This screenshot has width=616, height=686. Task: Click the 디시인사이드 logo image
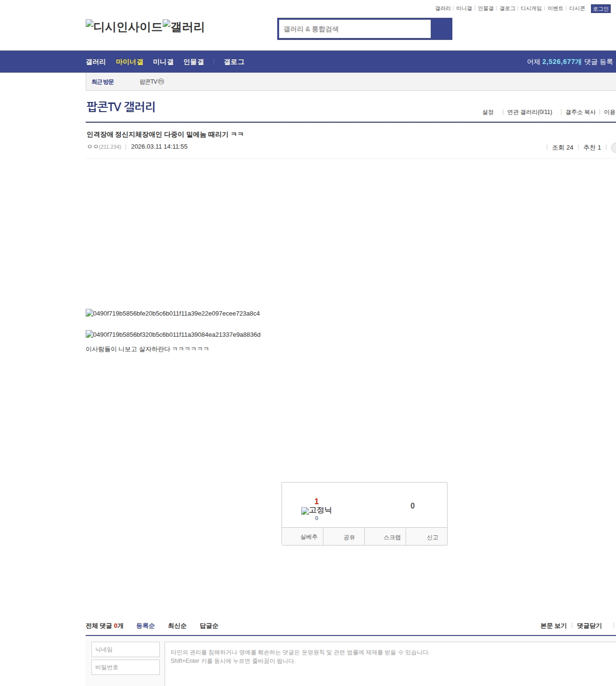[x=124, y=27]
